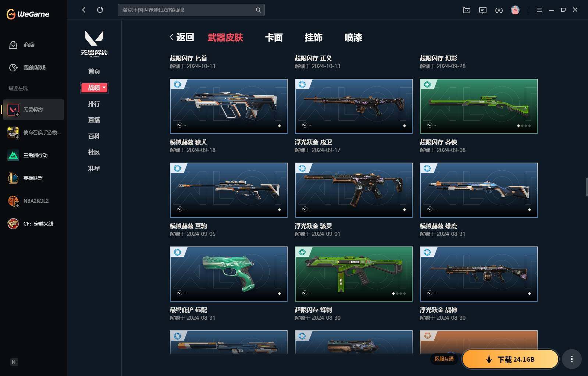Click tier icon on 最终庇护 标配 card
The width and height of the screenshot is (588, 376).
pos(178,252)
